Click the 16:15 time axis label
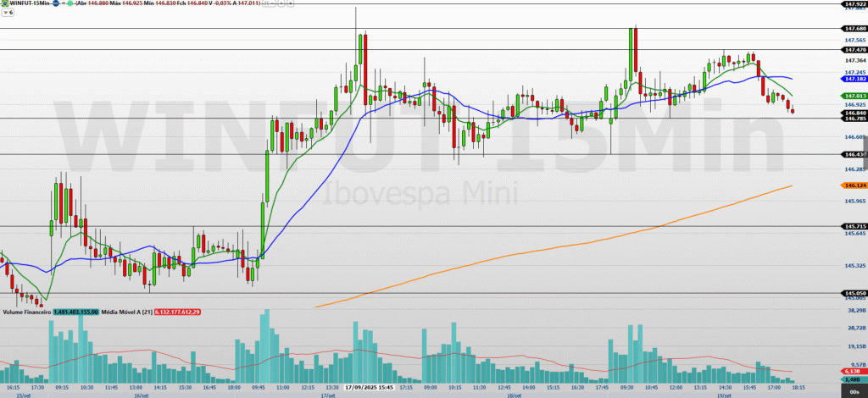The height and width of the screenshot is (398, 868). [14, 388]
